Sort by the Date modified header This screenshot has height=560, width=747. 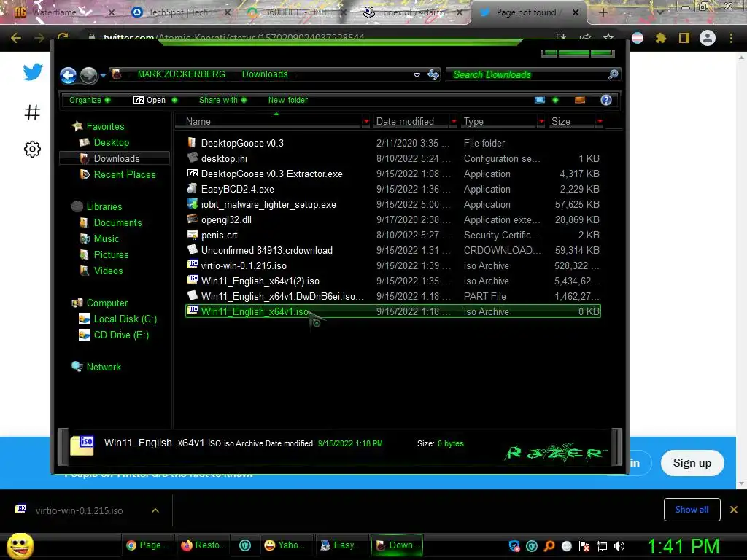click(405, 122)
